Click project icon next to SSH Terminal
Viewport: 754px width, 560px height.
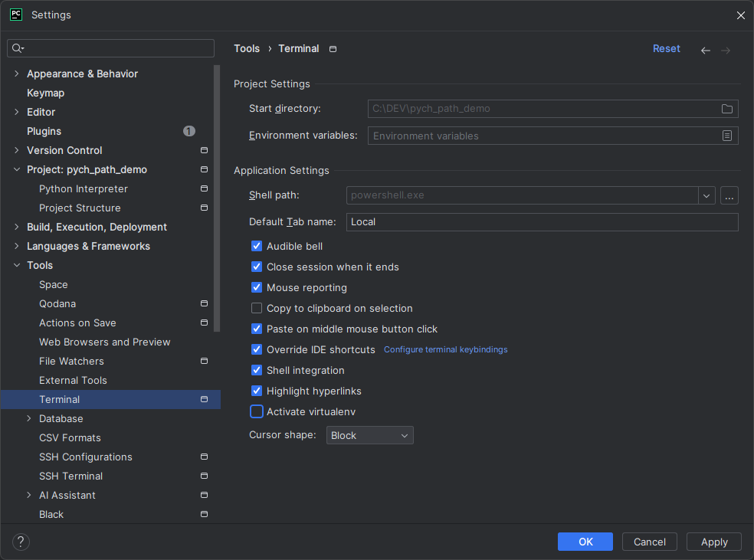pos(204,476)
